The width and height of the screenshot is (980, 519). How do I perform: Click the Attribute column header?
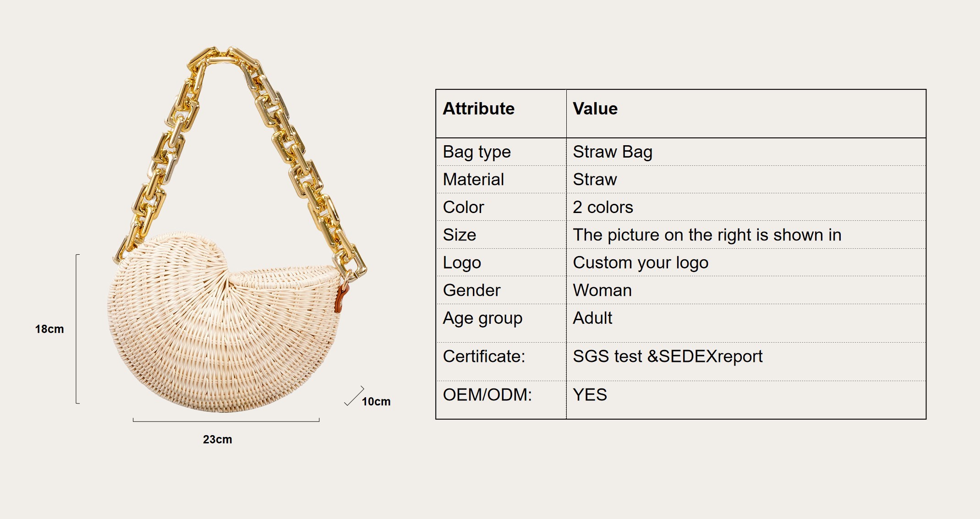click(479, 109)
